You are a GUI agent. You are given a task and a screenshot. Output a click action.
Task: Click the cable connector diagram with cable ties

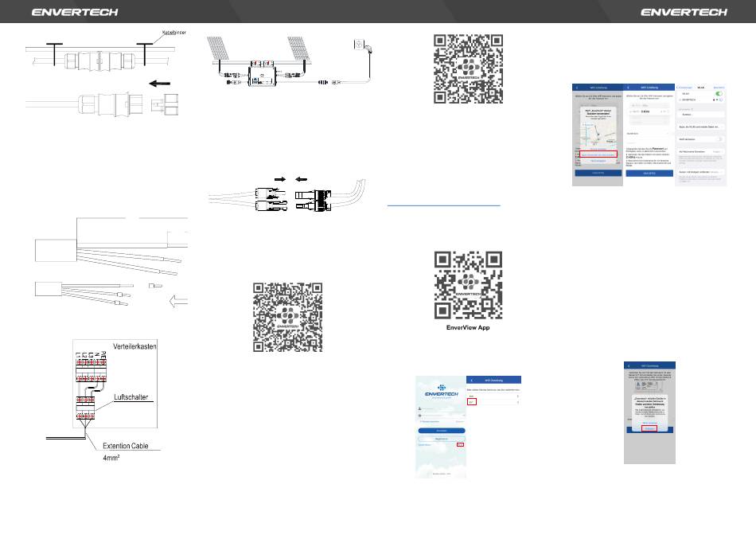pyautogui.click(x=101, y=61)
